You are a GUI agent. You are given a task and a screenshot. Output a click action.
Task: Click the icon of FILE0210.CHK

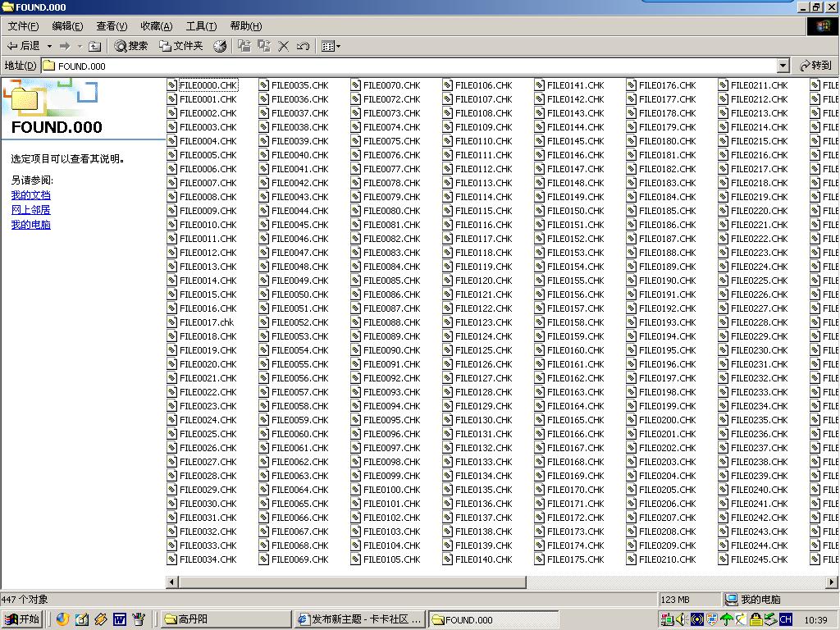(632, 559)
